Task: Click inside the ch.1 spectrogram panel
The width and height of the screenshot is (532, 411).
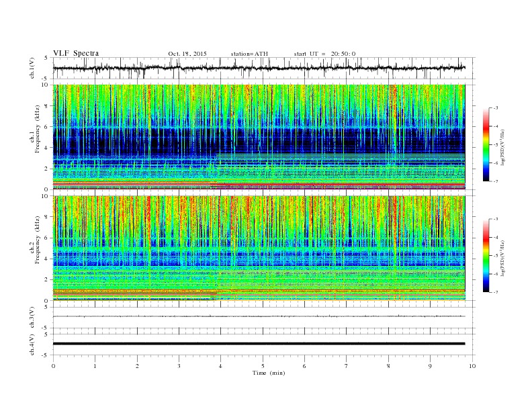Action: 259,137
